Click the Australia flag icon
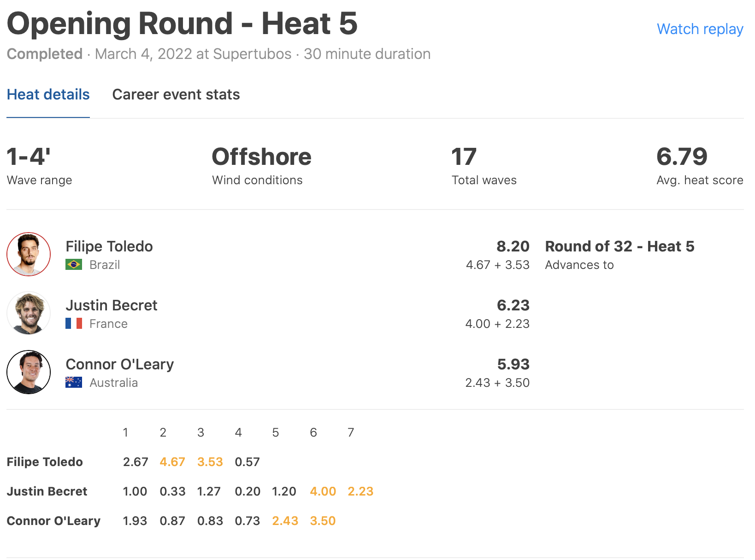755x560 pixels. (x=74, y=383)
